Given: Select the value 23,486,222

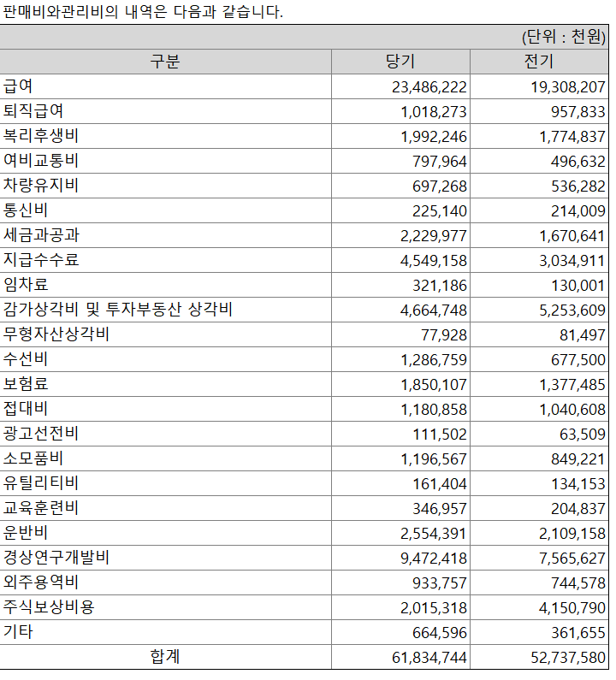Looking at the screenshot, I should [429, 87].
